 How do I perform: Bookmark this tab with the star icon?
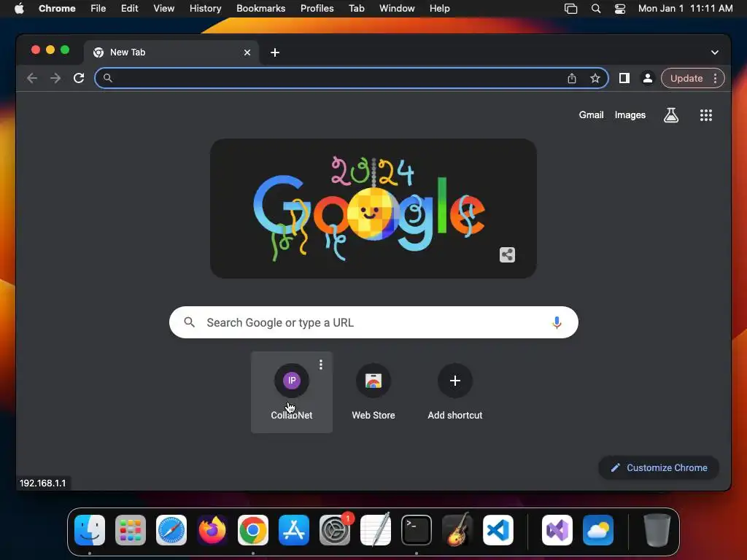[x=595, y=78]
